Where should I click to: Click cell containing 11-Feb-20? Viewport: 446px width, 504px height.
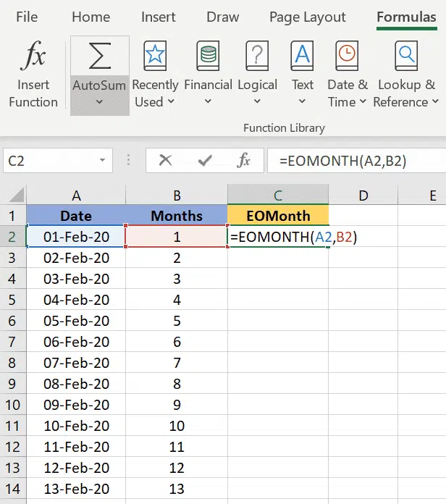point(76,447)
